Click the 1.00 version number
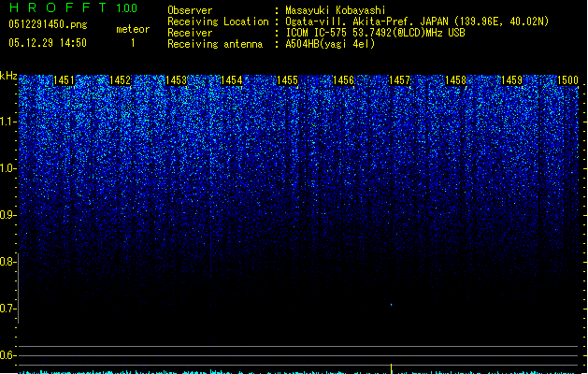588x374 pixels. (124, 8)
